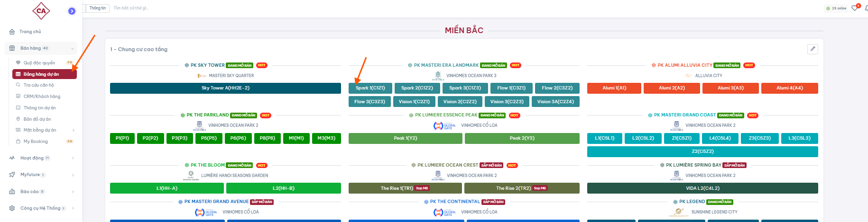Open The Rise 2(TR2) block
This screenshot has height=222, width=868.
522,188
